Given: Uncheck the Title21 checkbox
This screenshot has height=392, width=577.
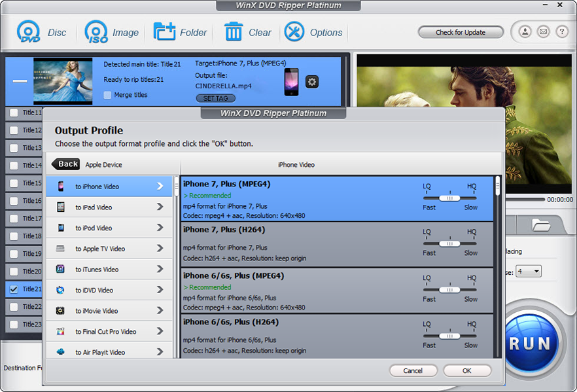Looking at the screenshot, I should click(14, 289).
